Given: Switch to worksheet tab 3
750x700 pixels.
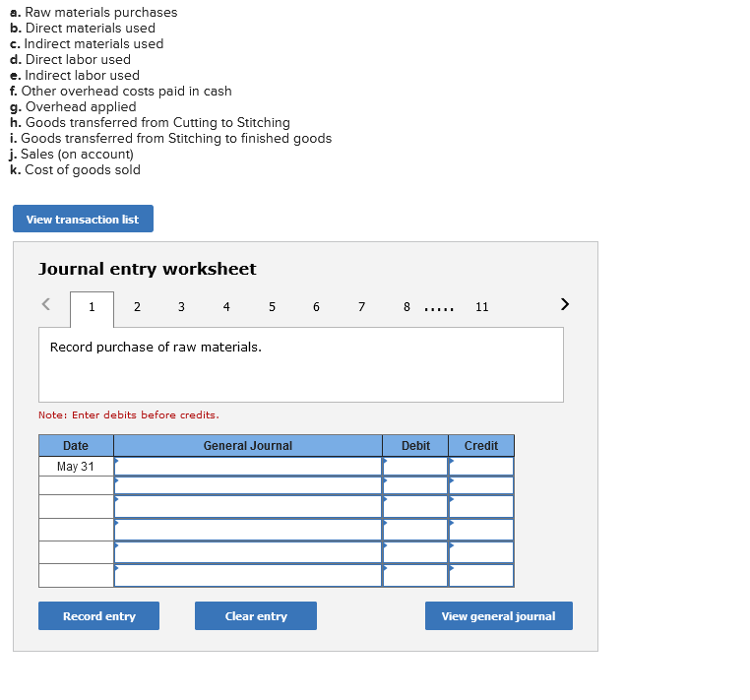Looking at the screenshot, I should coord(181,307).
